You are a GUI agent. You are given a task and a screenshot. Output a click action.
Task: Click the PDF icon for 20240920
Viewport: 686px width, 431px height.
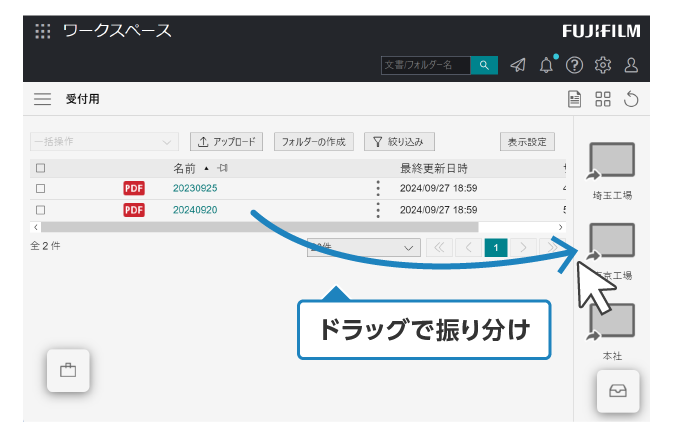pos(134,210)
